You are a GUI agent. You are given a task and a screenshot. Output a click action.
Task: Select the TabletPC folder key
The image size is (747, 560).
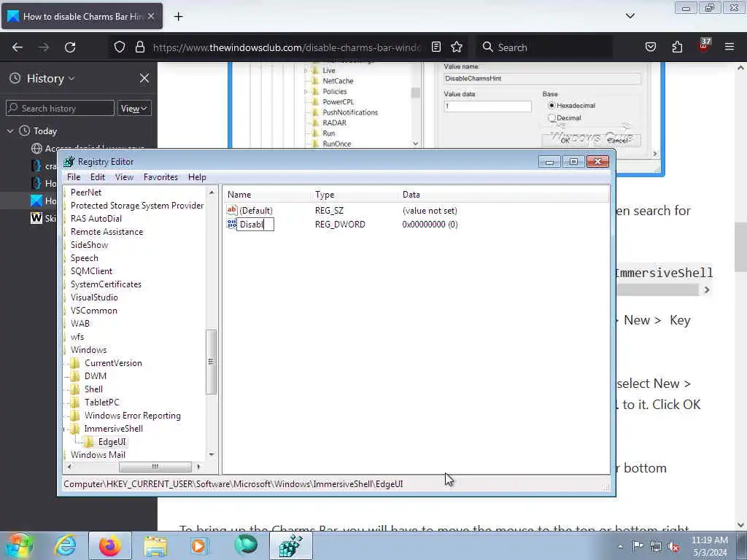click(101, 402)
